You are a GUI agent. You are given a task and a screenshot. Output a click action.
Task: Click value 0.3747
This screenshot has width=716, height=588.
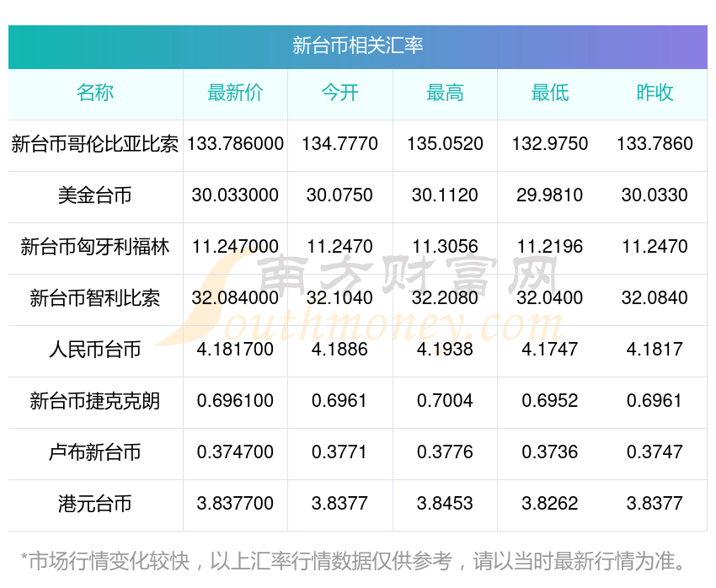point(655,452)
